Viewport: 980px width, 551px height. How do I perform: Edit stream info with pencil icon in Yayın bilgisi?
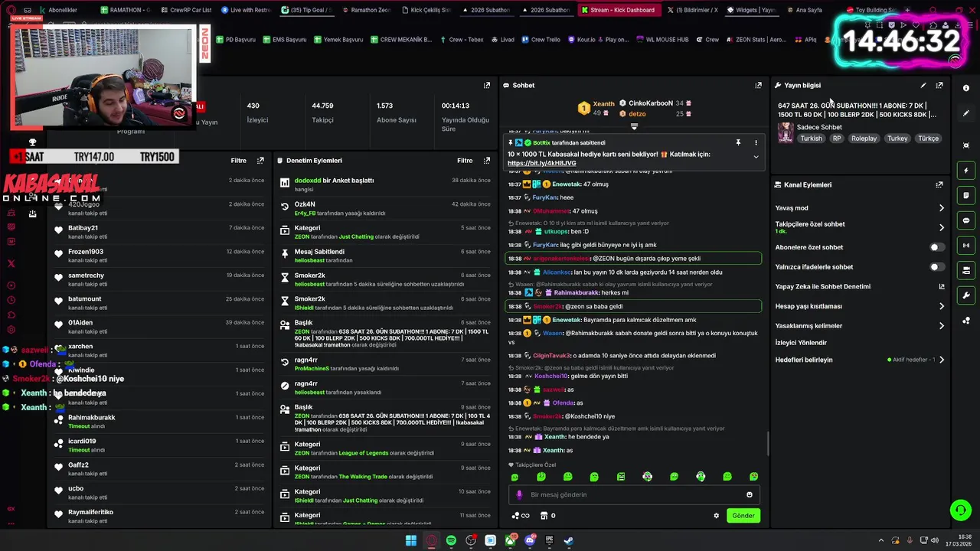[923, 86]
